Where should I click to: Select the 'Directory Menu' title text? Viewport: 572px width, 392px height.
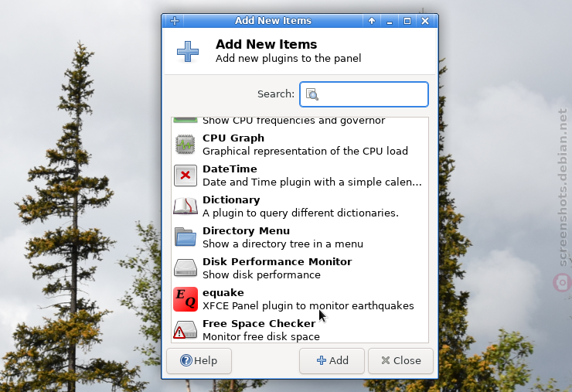(247, 230)
